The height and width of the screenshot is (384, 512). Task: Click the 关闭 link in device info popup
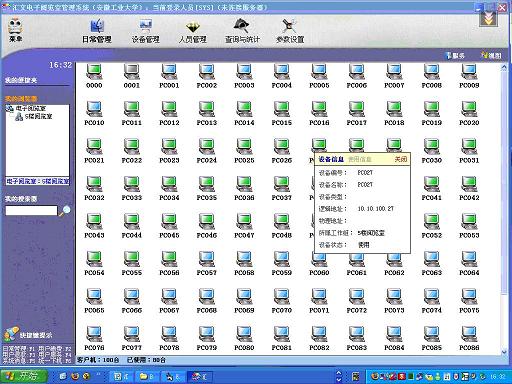pos(401,159)
